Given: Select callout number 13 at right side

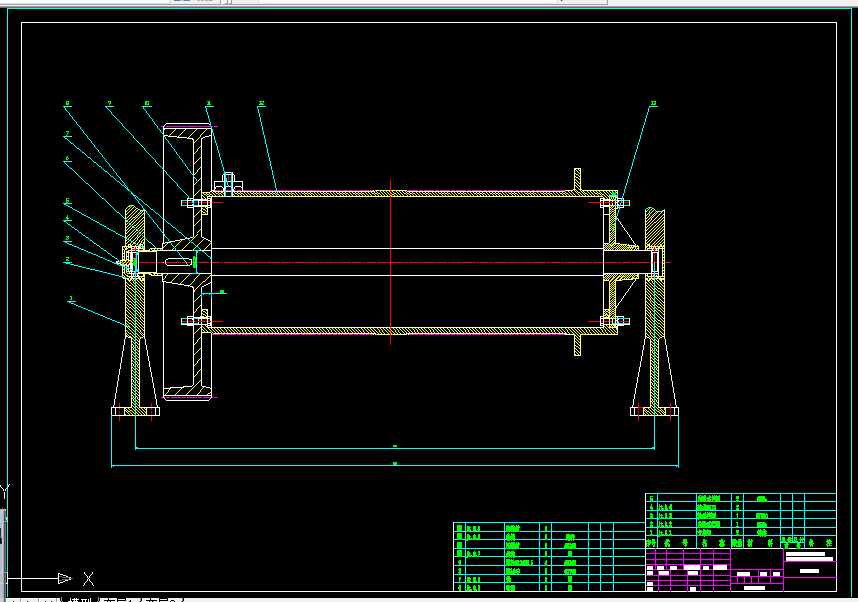Looking at the screenshot, I should 653,103.
